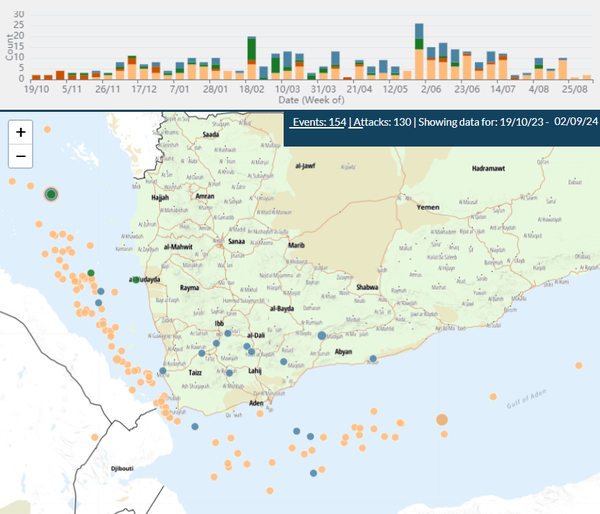Click the Shabwa label
600x514 pixels.
[367, 287]
